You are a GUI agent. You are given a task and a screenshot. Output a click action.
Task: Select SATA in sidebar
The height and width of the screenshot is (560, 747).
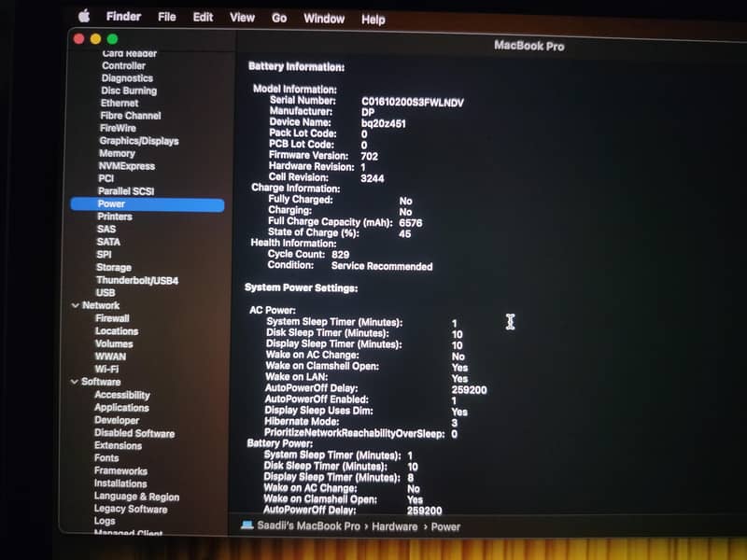(x=108, y=242)
